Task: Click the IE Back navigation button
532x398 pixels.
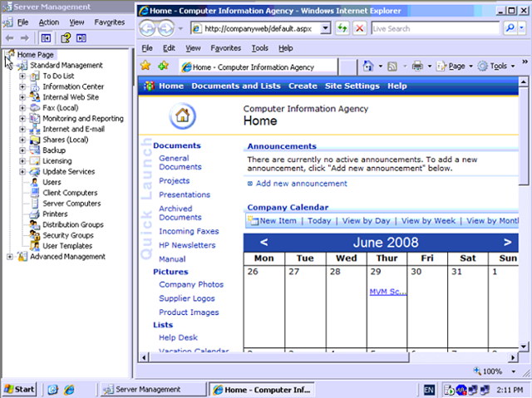Action: pyautogui.click(x=148, y=28)
